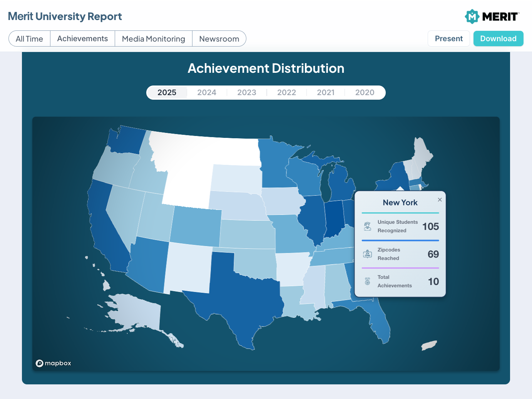This screenshot has height=399, width=532.
Task: Download the university report
Action: 498,39
